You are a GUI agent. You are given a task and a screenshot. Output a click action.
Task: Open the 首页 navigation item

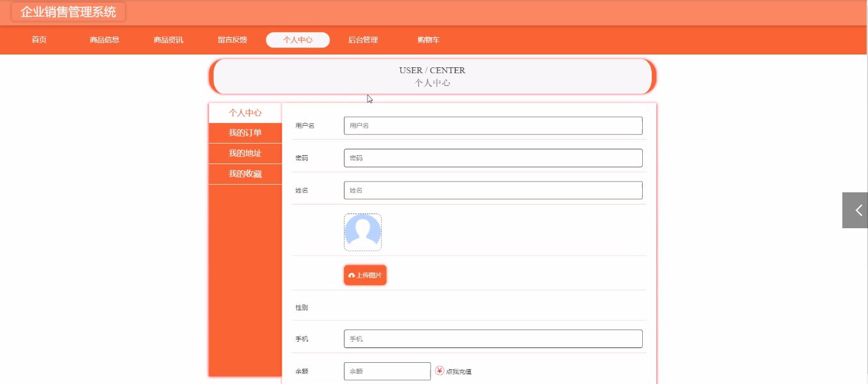point(39,40)
